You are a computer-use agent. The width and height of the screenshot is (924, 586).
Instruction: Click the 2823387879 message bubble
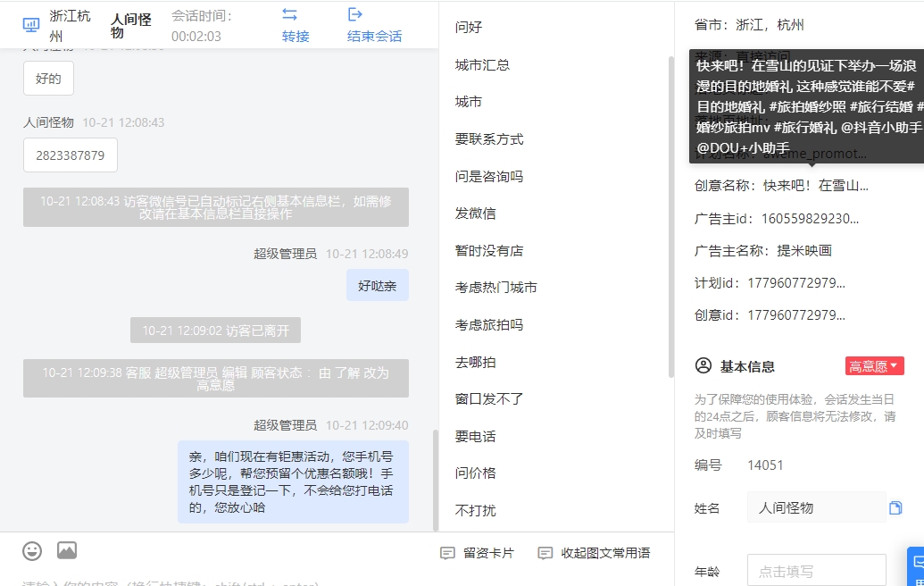coord(71,155)
